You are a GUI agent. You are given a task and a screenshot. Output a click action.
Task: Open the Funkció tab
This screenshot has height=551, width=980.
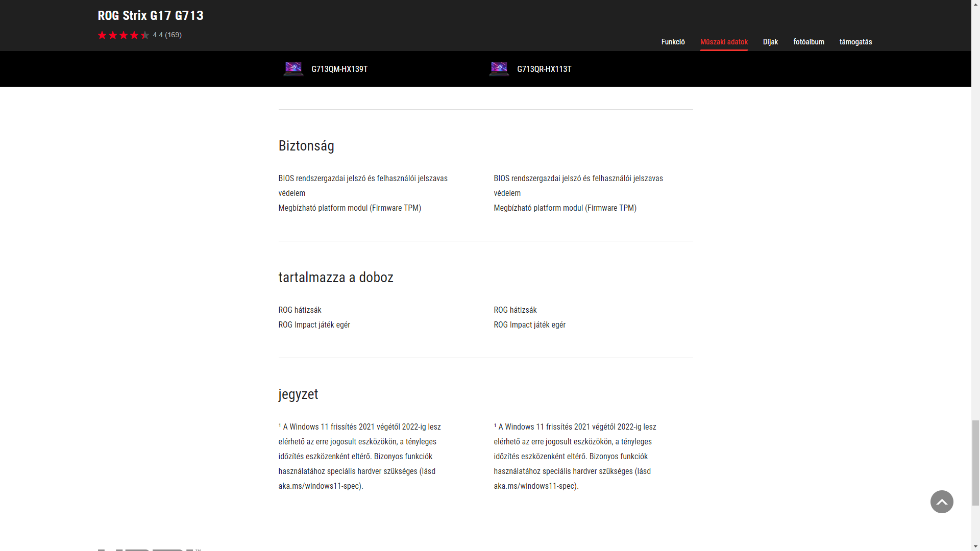[x=673, y=42]
